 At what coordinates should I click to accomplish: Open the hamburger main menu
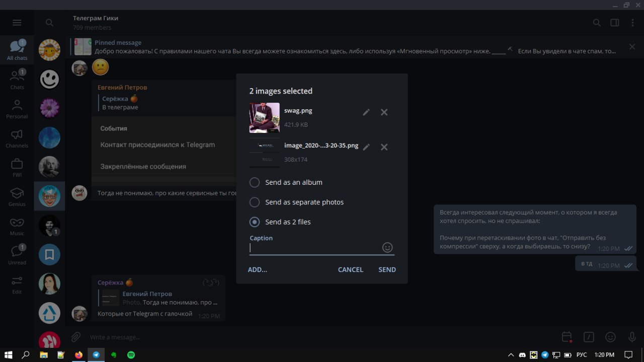[x=17, y=23]
